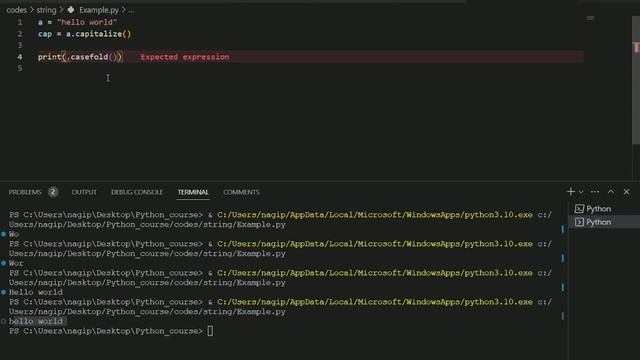Open the Comments tab
Viewport: 640px width, 360px height.
click(241, 192)
